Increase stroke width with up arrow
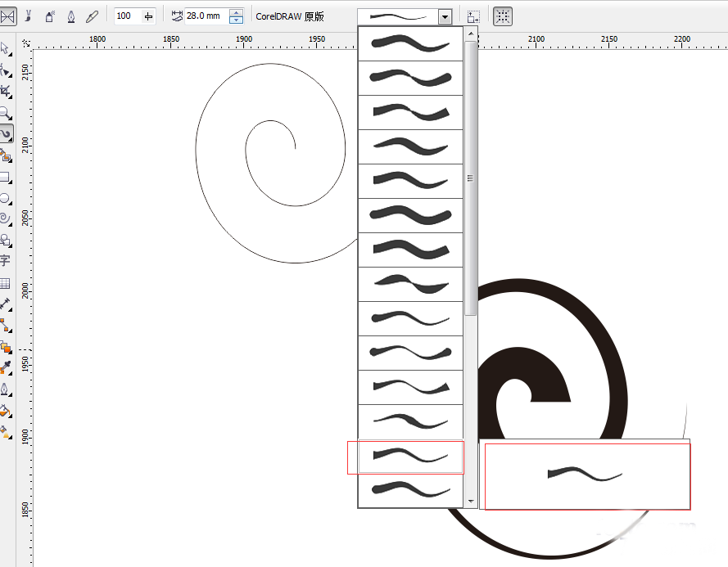This screenshot has height=567, width=728. [x=237, y=12]
